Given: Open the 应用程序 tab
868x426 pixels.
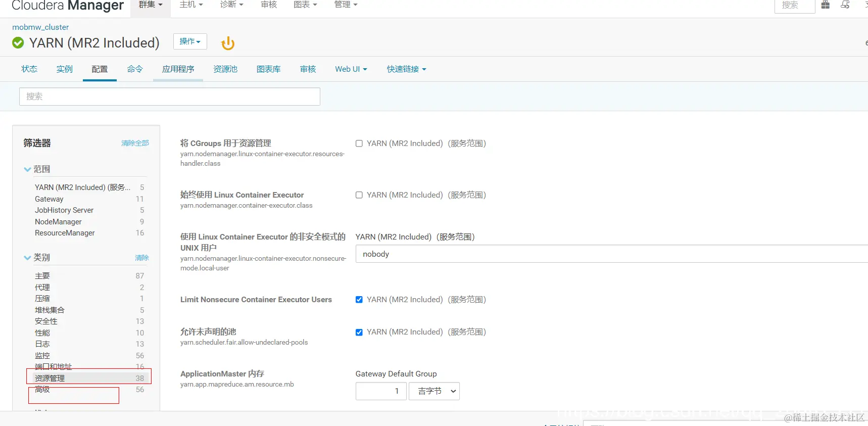Looking at the screenshot, I should (178, 69).
